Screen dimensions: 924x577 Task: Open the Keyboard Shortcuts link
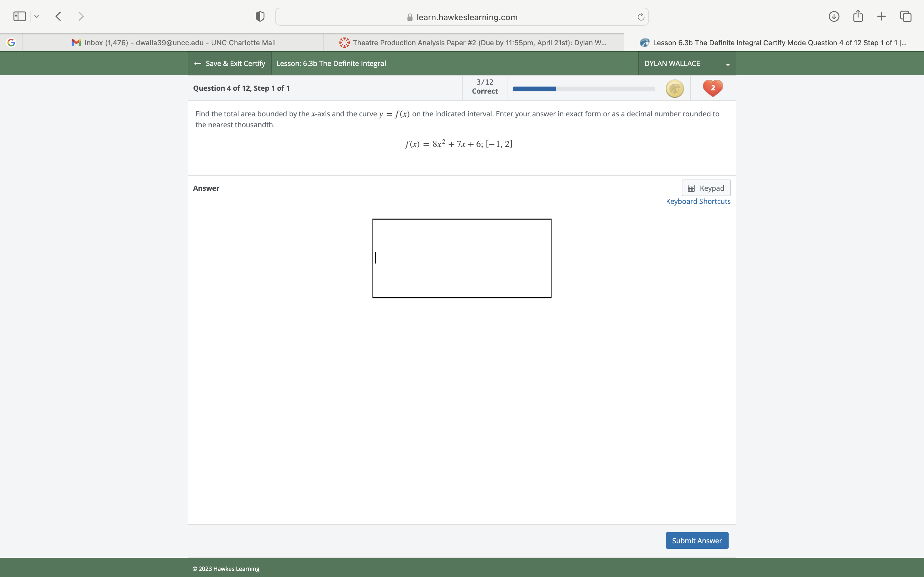tap(697, 202)
